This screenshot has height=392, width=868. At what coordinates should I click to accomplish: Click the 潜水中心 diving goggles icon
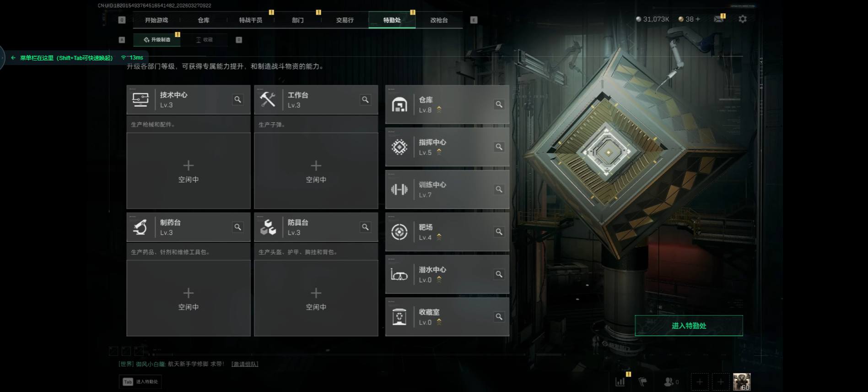click(399, 274)
